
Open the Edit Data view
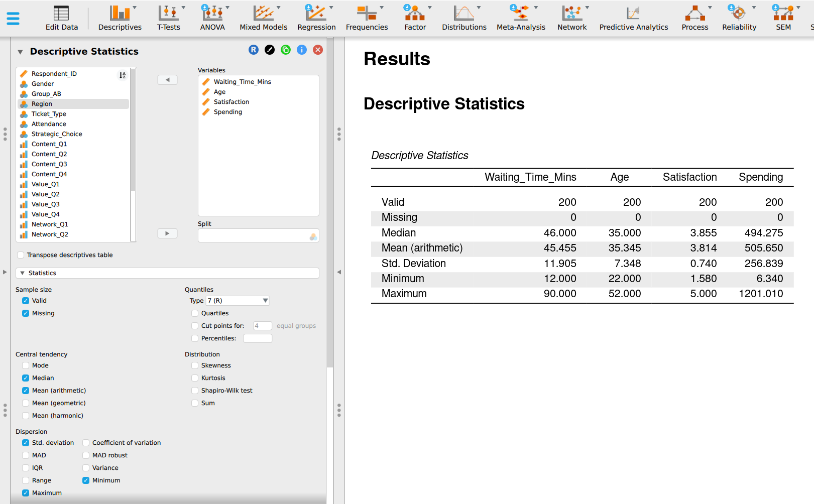click(x=62, y=18)
